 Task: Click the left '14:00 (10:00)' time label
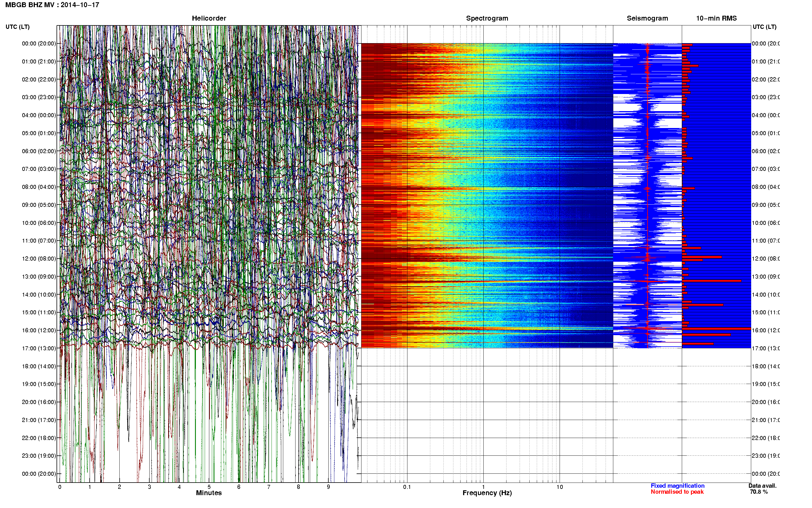[x=39, y=295]
